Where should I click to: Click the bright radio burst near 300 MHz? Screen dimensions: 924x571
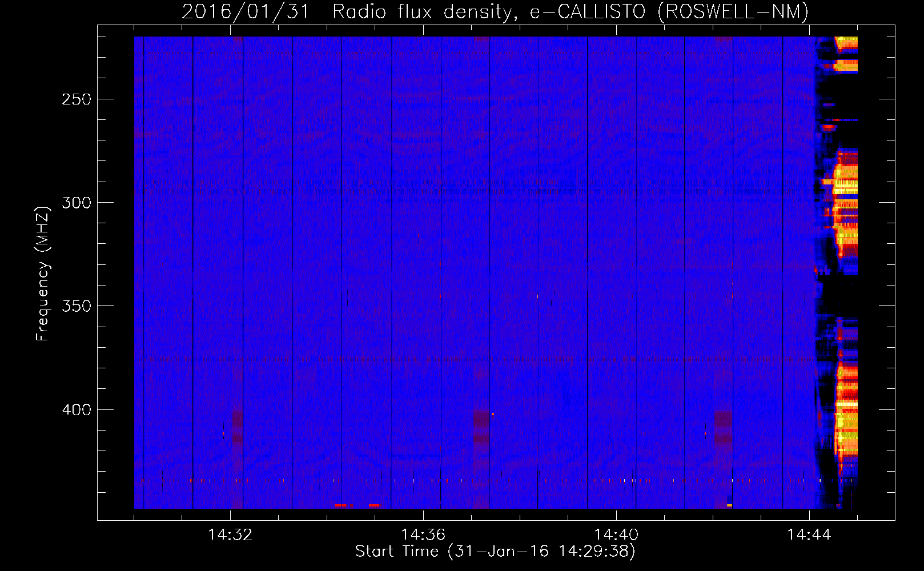pyautogui.click(x=845, y=203)
